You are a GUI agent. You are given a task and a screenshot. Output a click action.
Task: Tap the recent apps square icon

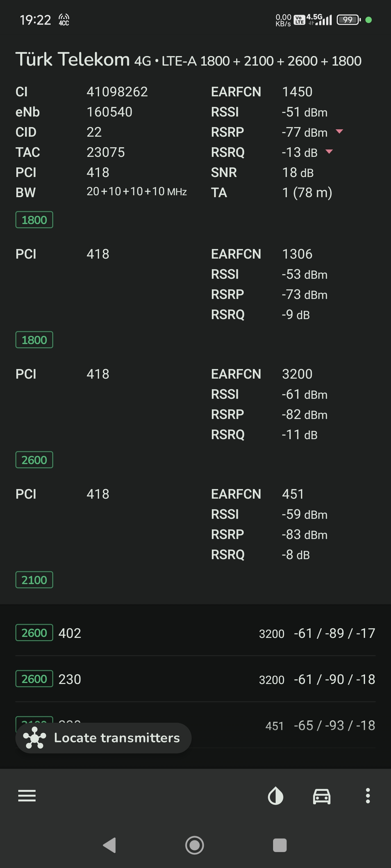click(280, 845)
